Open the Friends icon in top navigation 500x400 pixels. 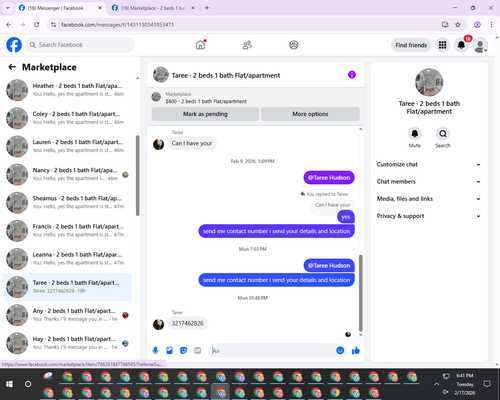click(x=247, y=45)
